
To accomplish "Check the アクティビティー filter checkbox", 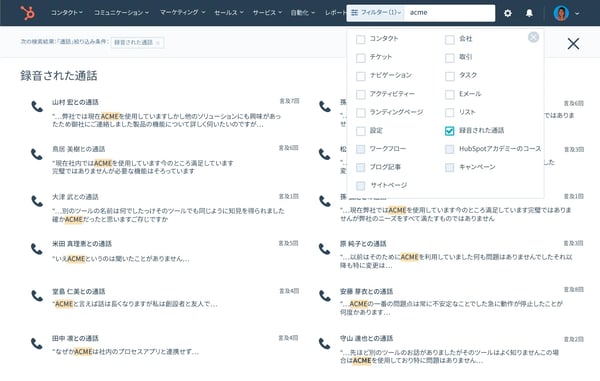I will [x=360, y=94].
